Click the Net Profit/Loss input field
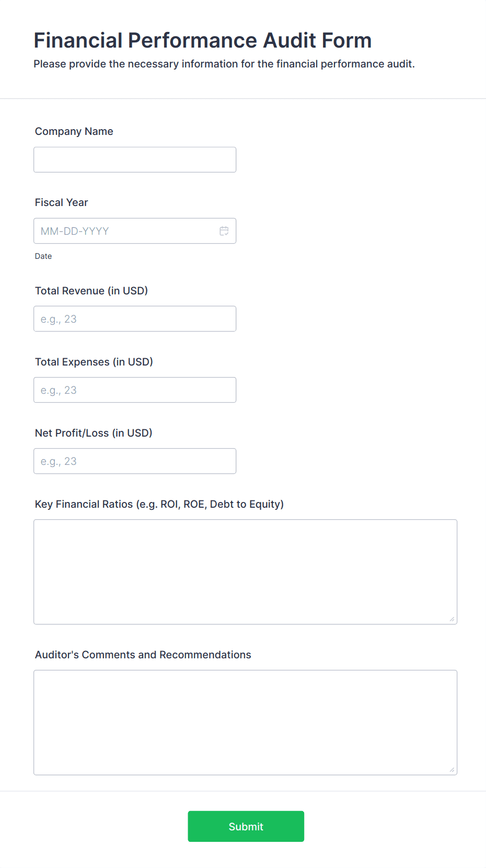This screenshot has width=486, height=868. [x=134, y=461]
